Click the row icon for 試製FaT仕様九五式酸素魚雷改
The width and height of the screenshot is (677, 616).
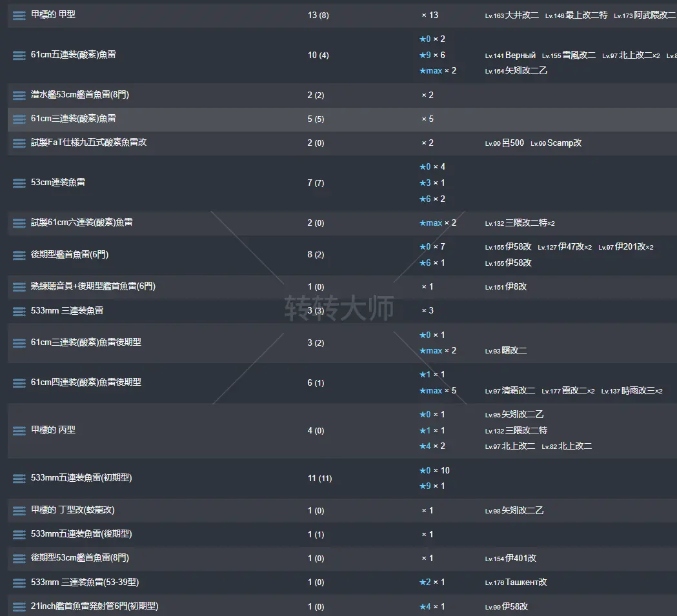(19, 143)
